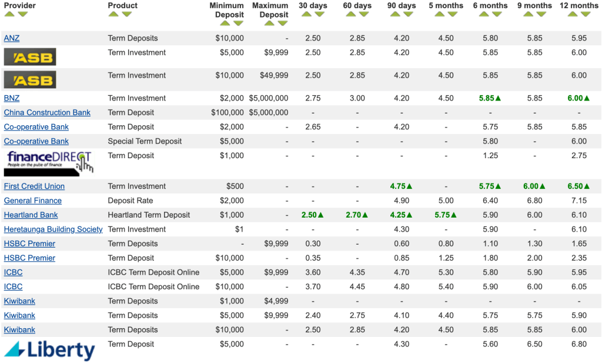Sort 12 months column with its down arrow
This screenshot has width=602, height=364.
pos(586,14)
